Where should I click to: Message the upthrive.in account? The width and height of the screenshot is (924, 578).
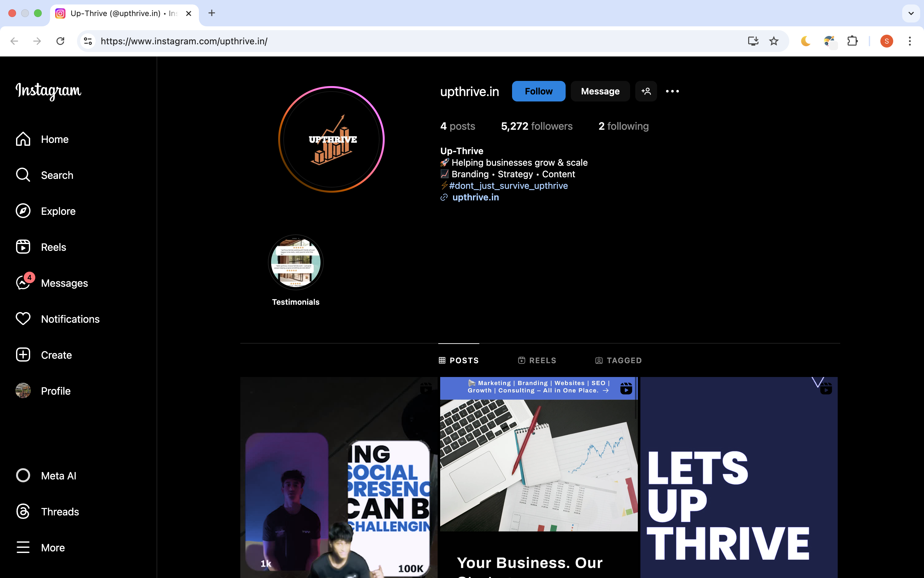(x=600, y=92)
